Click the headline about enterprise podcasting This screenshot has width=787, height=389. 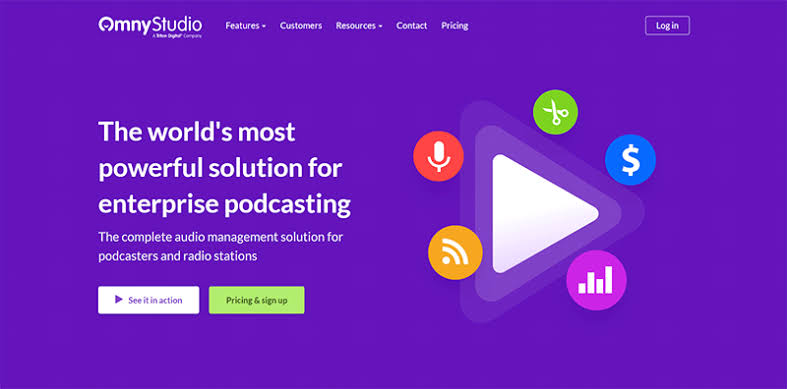coord(224,168)
